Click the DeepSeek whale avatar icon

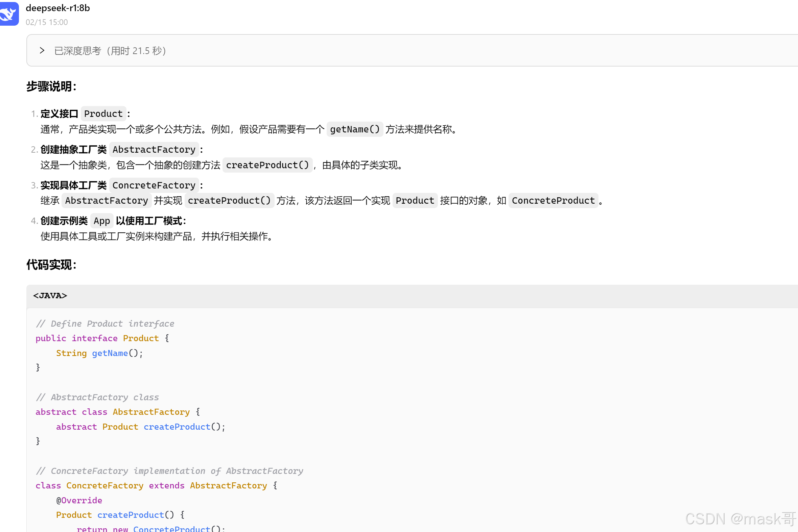[9, 14]
